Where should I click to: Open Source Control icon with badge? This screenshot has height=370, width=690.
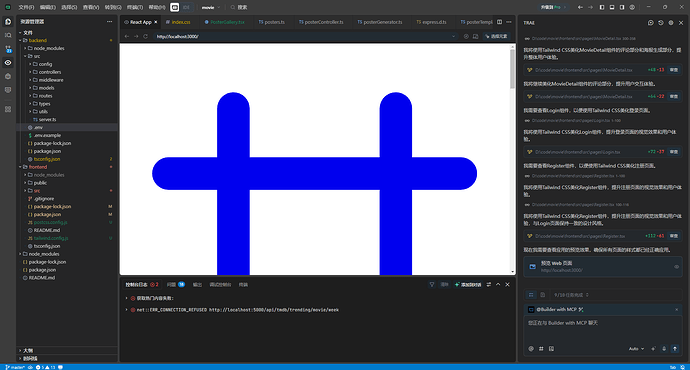point(8,49)
